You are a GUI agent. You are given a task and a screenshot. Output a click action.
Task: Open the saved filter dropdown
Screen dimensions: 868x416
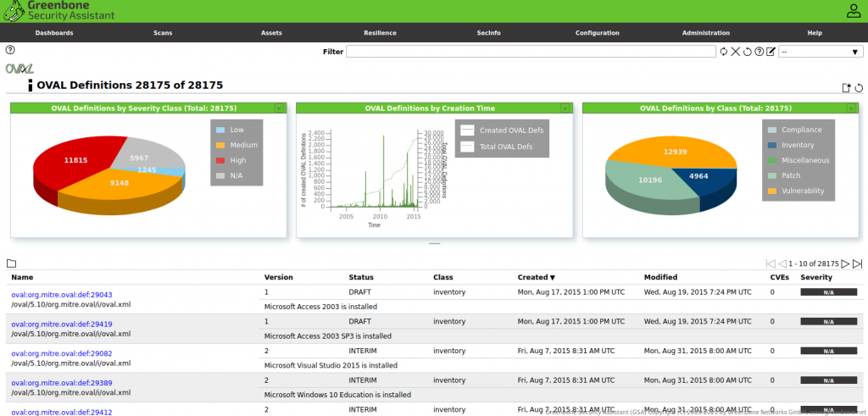(x=821, y=52)
